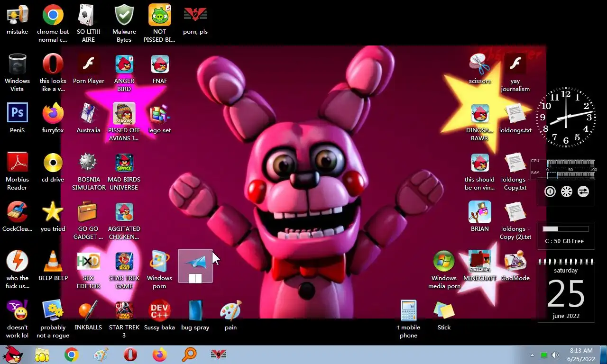The image size is (607, 364).
Task: Open the 'loldongs.txt' text file
Action: (x=515, y=119)
